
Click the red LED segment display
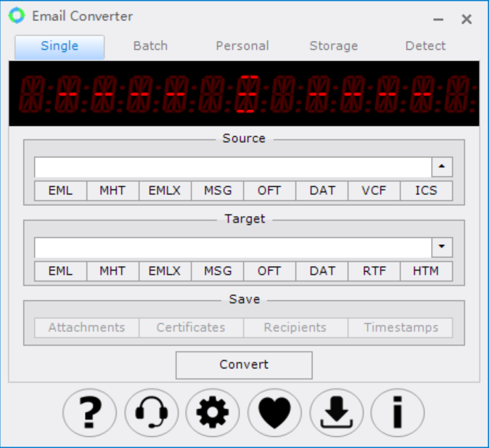click(x=244, y=94)
